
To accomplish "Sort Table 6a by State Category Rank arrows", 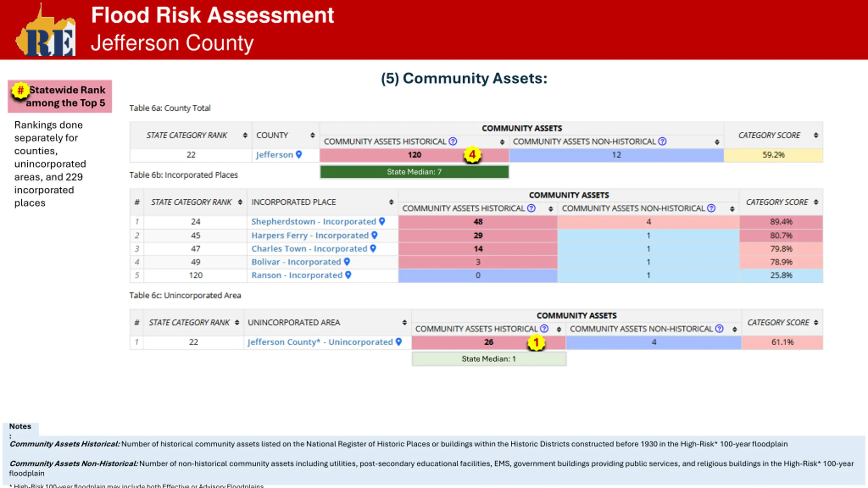I will tap(245, 135).
